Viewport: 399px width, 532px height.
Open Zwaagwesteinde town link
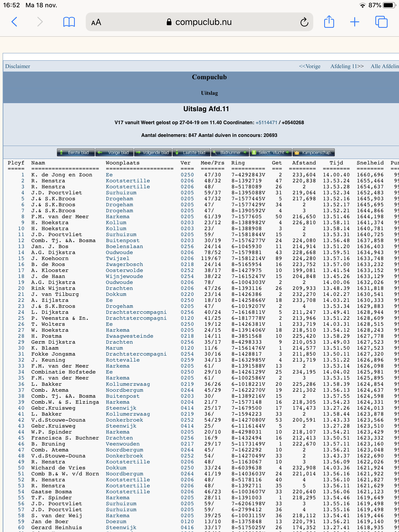(x=130, y=336)
